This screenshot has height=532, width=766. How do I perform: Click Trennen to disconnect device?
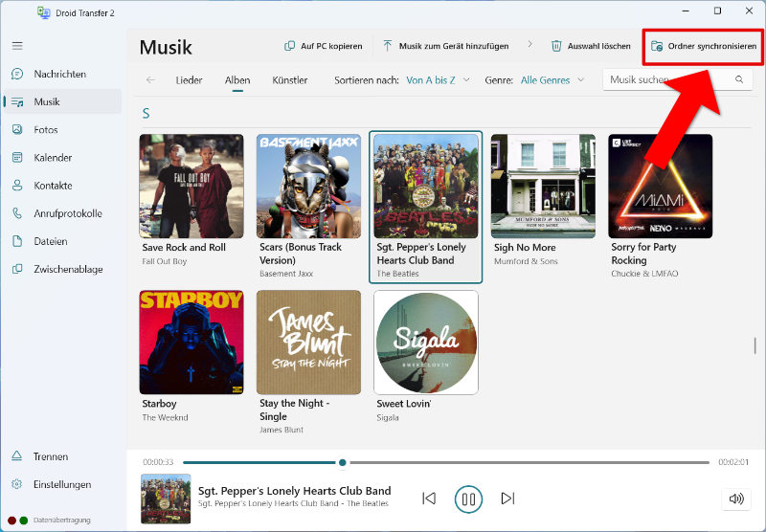click(x=62, y=456)
